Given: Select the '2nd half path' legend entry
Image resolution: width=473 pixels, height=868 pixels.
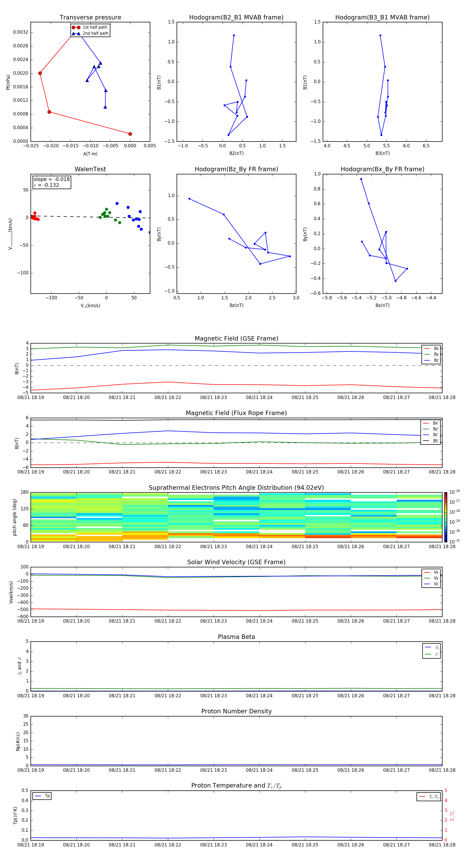Looking at the screenshot, I should coord(90,33).
